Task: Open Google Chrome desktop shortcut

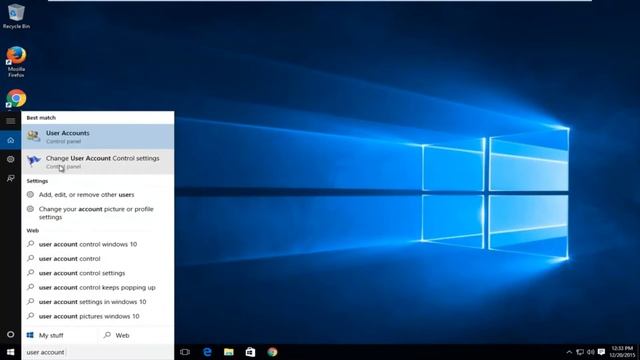Action: [16, 99]
